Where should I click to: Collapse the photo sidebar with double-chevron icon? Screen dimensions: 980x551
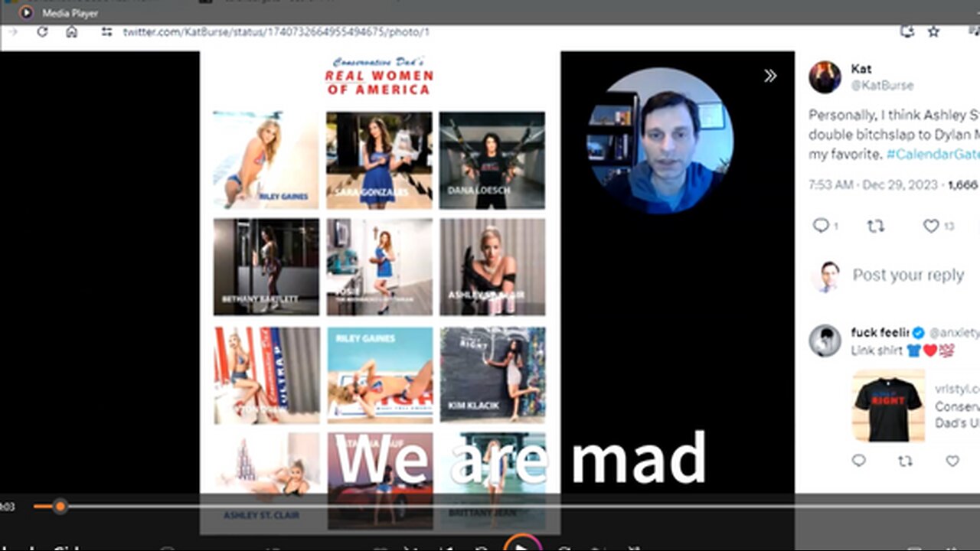point(770,75)
